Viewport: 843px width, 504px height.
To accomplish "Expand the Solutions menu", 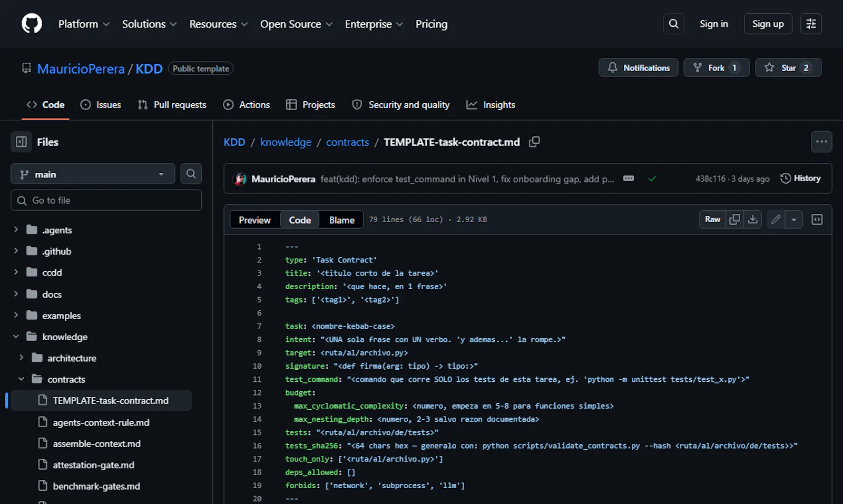I will [149, 24].
